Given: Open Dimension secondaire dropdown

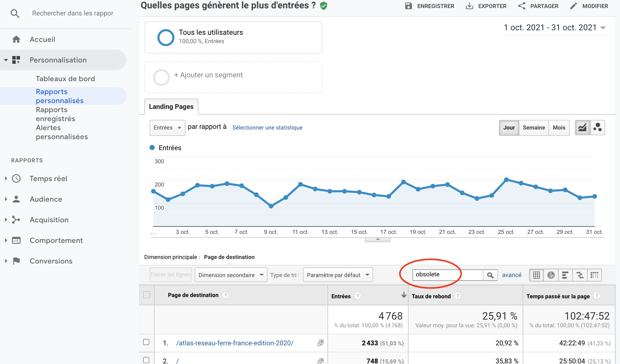Looking at the screenshot, I should click(231, 275).
